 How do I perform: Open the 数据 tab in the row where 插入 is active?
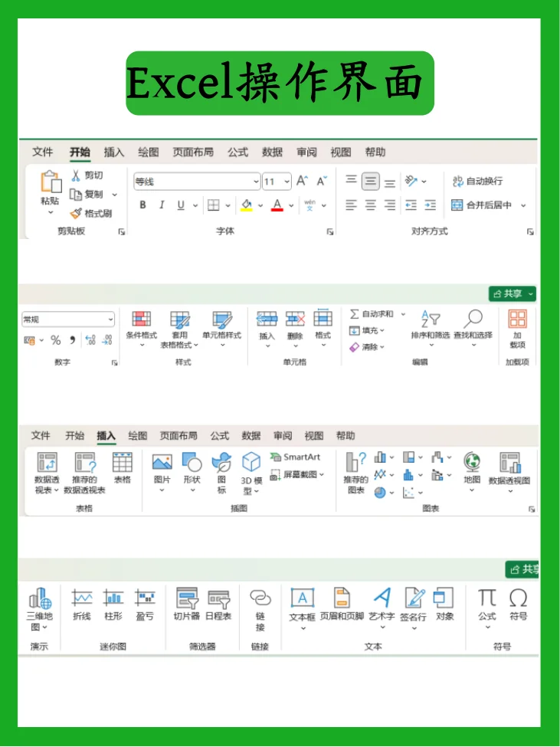[x=251, y=435]
